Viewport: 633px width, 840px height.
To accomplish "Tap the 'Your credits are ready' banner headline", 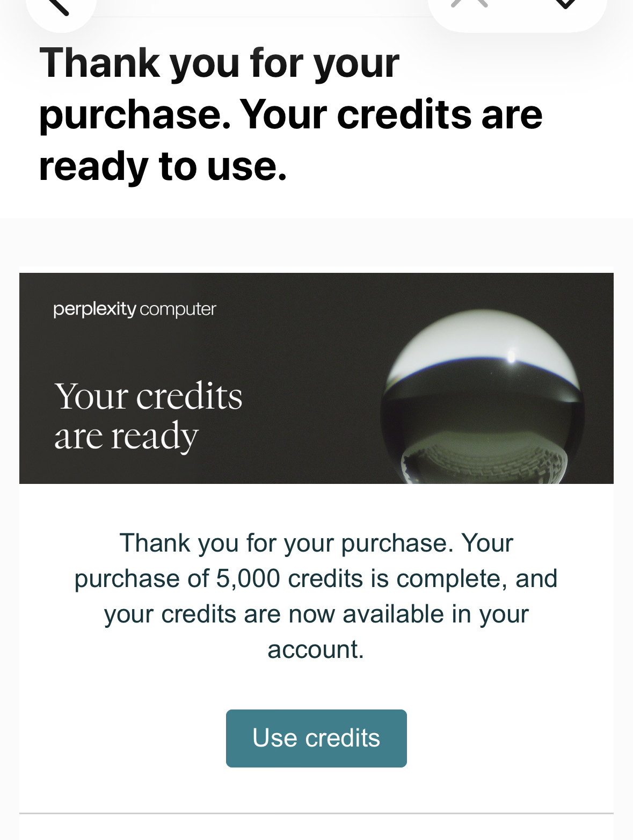I will click(x=148, y=416).
